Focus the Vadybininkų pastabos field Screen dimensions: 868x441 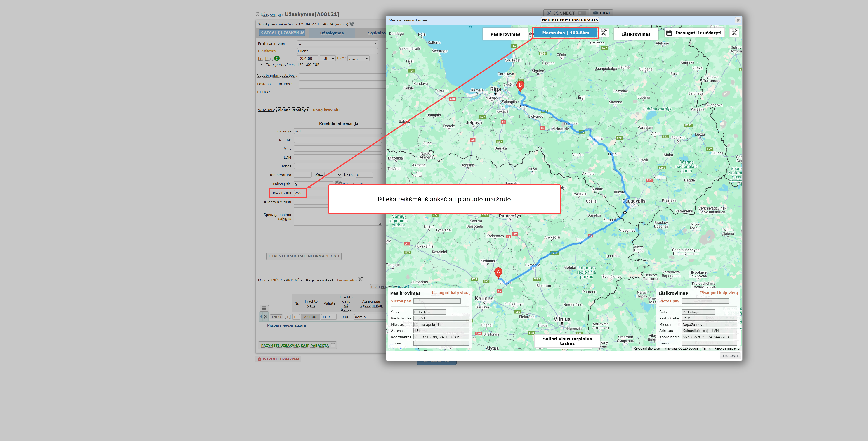[x=342, y=77]
